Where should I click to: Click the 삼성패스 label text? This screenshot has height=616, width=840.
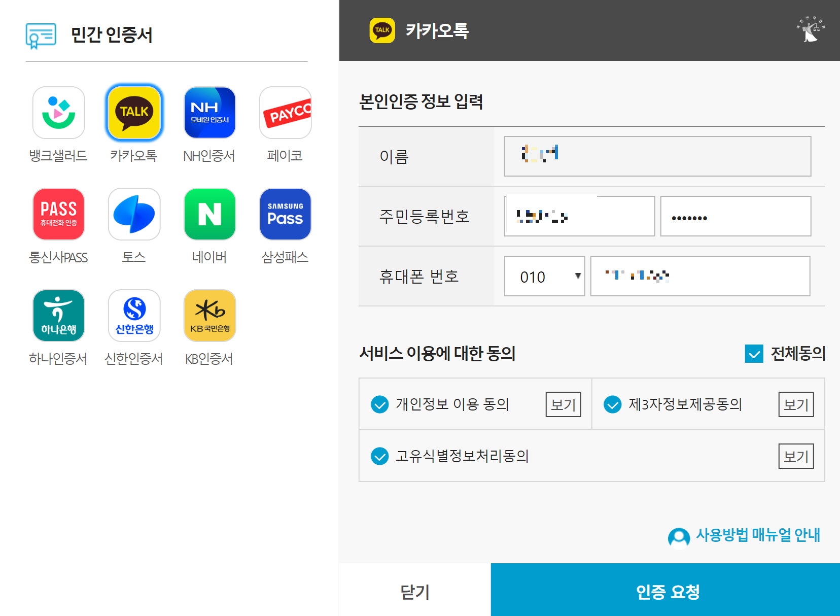285,257
